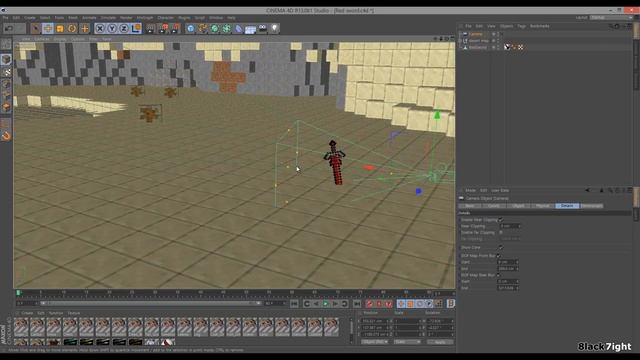Switch to the Details tab
This screenshot has height=360, width=640.
(567, 206)
